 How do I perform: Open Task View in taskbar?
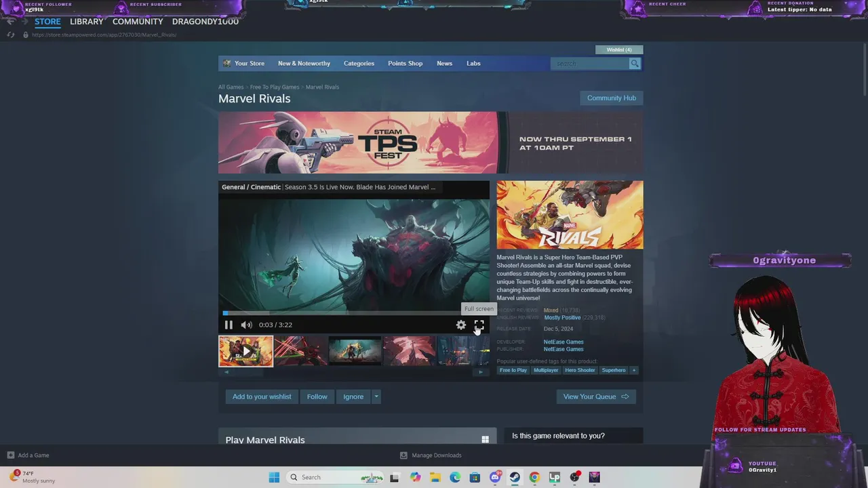point(394,477)
